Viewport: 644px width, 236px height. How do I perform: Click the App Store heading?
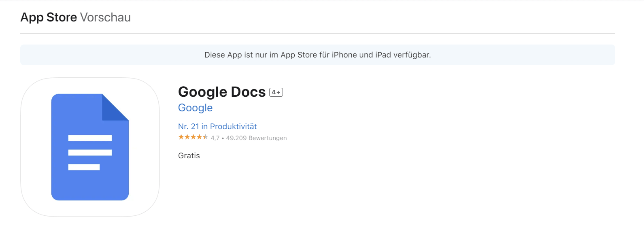click(49, 17)
